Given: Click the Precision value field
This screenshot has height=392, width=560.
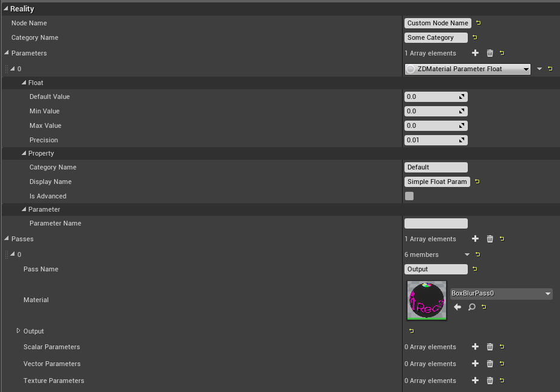Looking at the screenshot, I should pos(431,140).
